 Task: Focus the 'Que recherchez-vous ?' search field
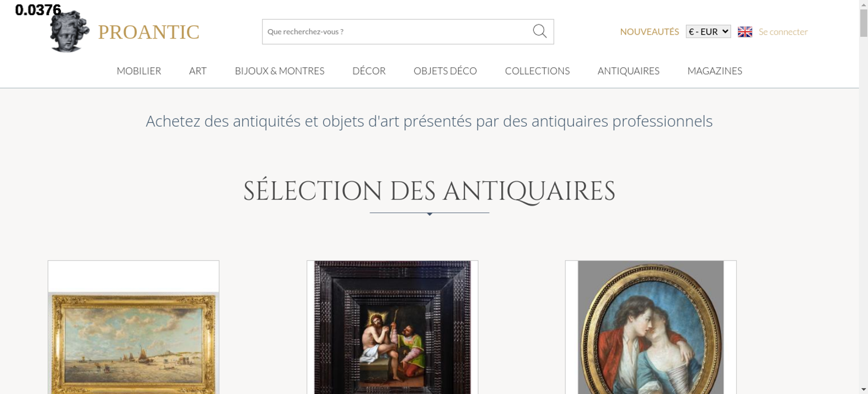pos(397,32)
